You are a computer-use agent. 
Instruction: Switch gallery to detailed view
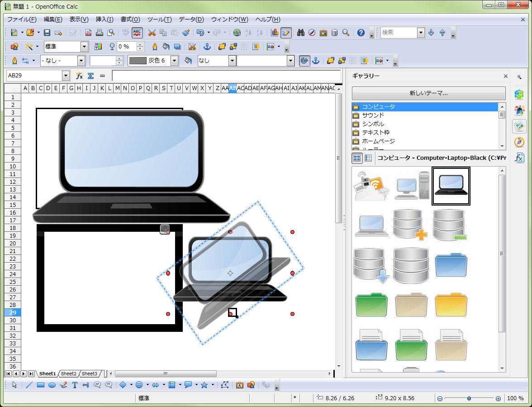(x=368, y=158)
